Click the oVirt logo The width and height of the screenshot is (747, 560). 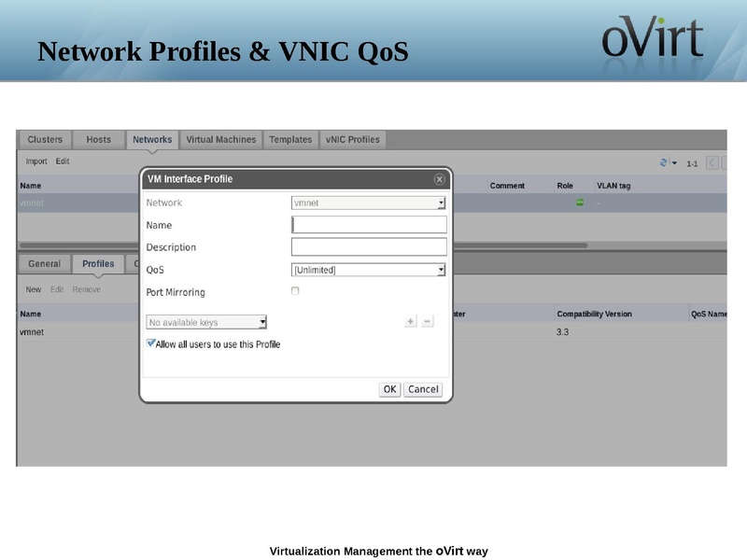point(654,39)
